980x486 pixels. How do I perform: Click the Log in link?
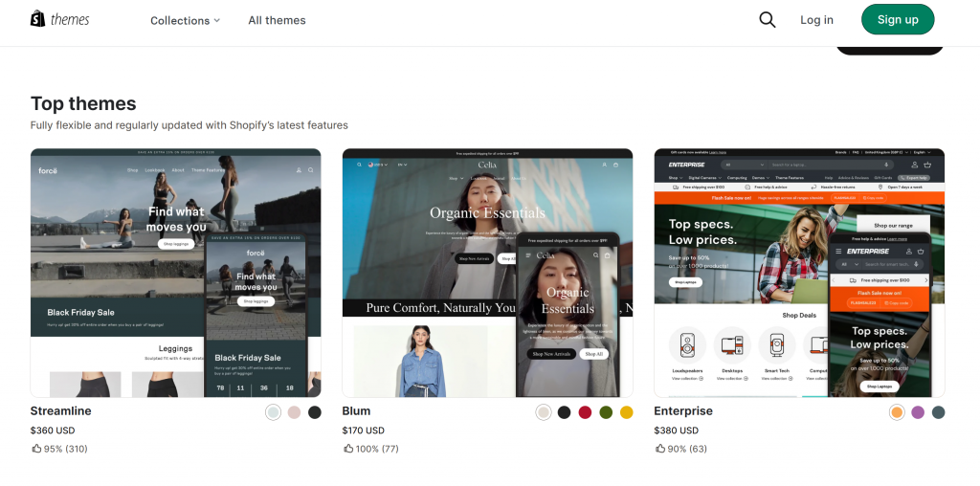pos(816,20)
